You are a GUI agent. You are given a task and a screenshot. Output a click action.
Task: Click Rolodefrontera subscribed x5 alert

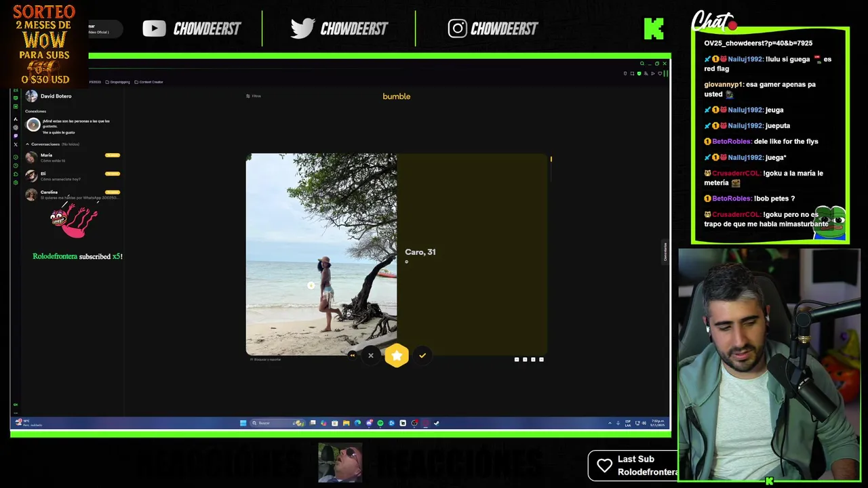point(77,256)
